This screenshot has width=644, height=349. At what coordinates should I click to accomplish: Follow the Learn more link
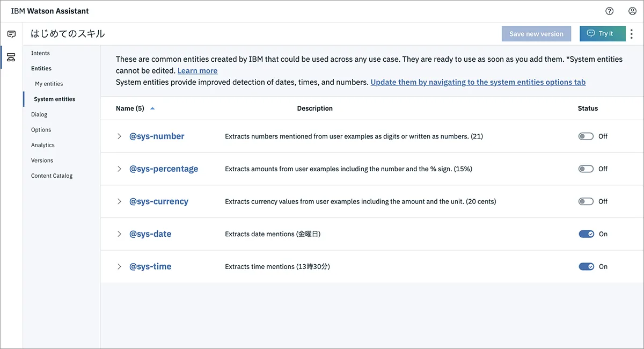[x=197, y=71]
